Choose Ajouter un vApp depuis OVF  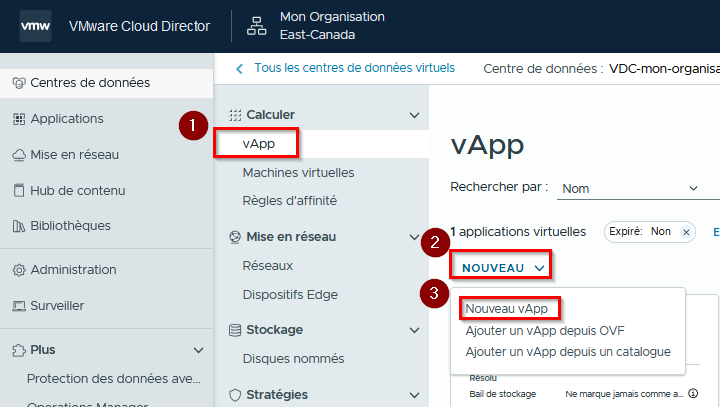(545, 331)
